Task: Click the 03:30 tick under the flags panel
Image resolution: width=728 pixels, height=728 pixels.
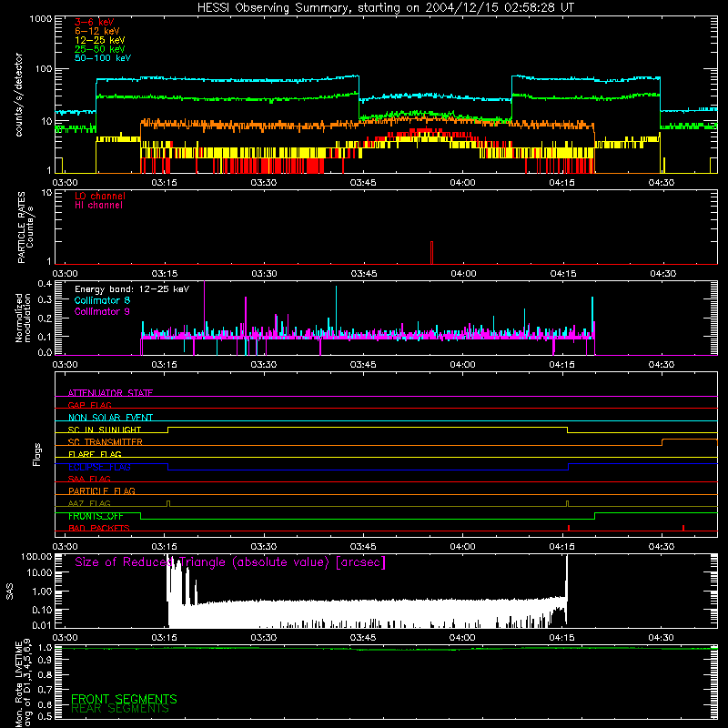Action: coord(264,547)
